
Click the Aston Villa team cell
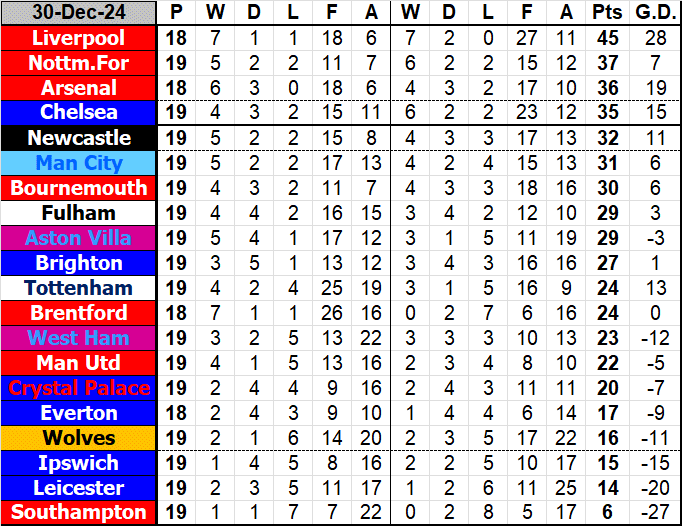(79, 238)
